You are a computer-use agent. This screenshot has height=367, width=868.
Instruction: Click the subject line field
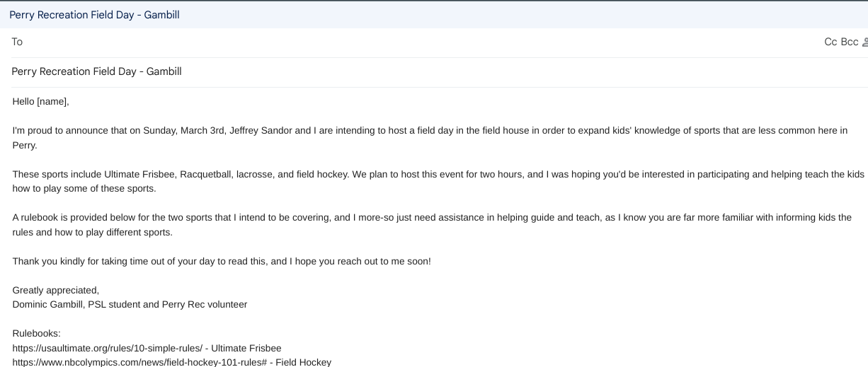(x=425, y=71)
